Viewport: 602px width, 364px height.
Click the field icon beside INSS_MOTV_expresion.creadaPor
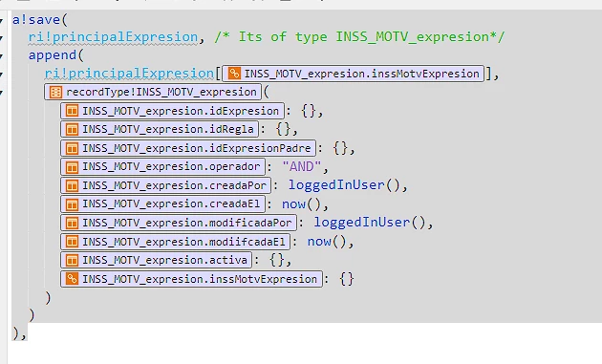coord(72,185)
